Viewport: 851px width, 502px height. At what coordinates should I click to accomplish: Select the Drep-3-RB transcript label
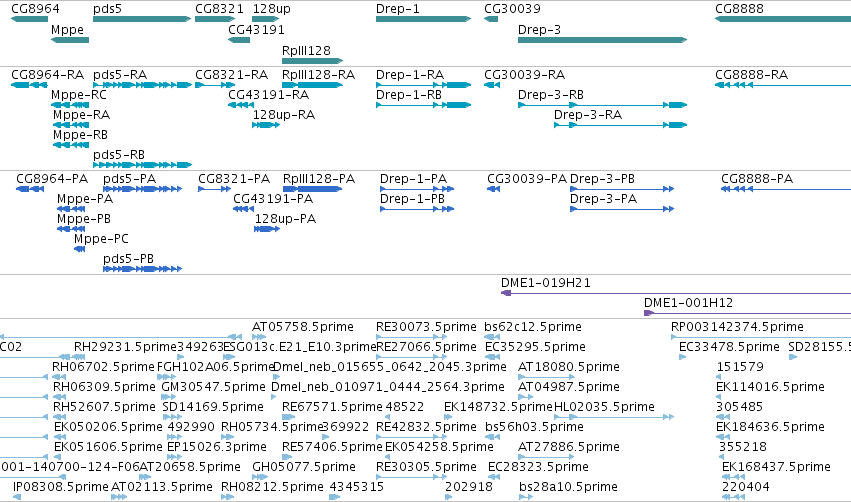(x=551, y=94)
